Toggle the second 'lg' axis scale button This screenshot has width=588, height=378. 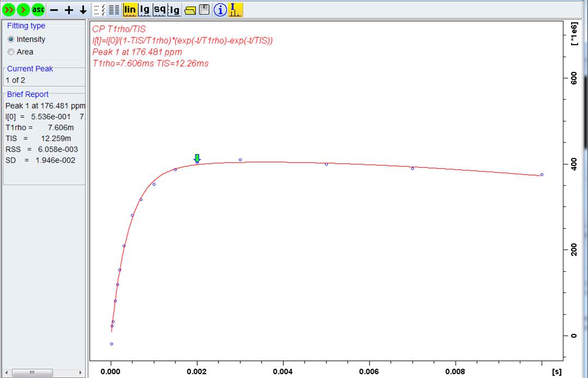[174, 9]
